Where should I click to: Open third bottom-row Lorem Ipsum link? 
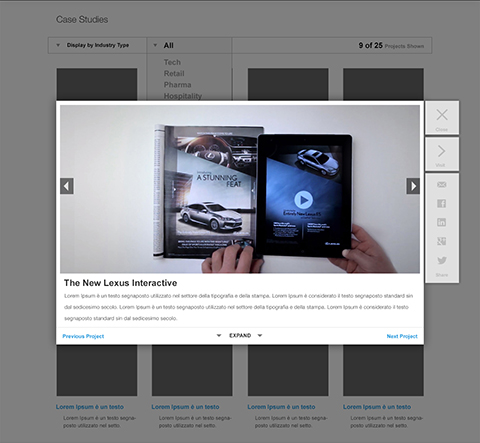[x=281, y=407]
